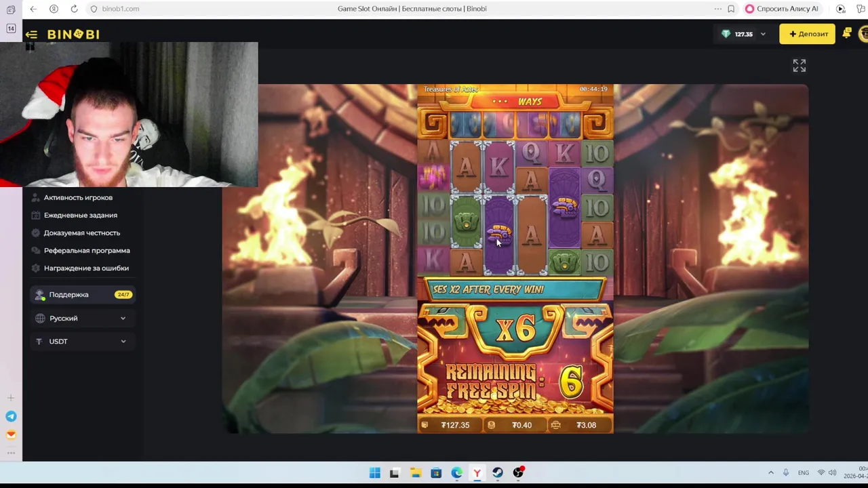This screenshot has width=868, height=488.
Task: Open File Explorer from the taskbar
Action: (x=416, y=473)
